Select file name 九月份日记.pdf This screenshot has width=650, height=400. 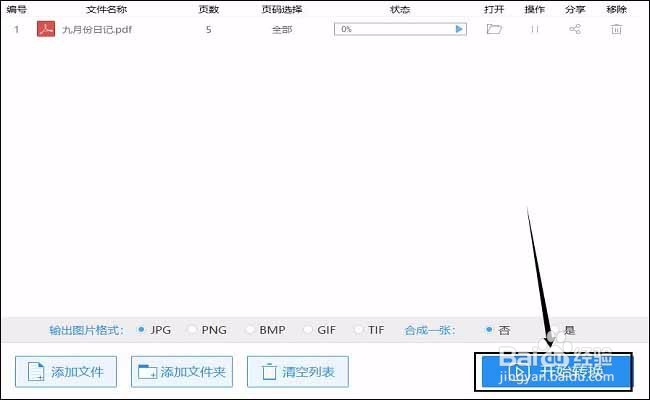97,29
